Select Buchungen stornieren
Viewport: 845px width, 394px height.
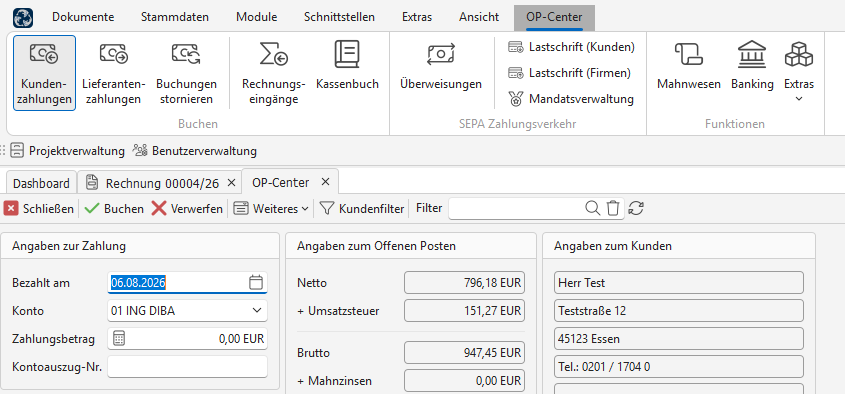(186, 73)
